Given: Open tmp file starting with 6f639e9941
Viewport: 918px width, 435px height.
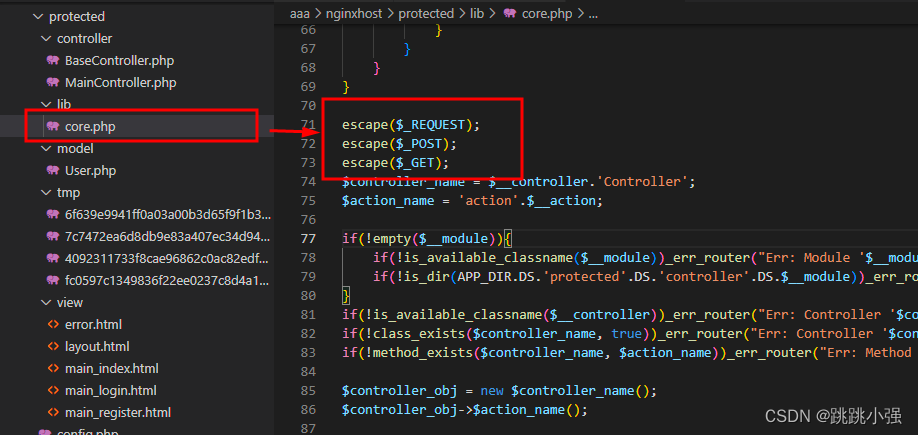Looking at the screenshot, I should [168, 214].
